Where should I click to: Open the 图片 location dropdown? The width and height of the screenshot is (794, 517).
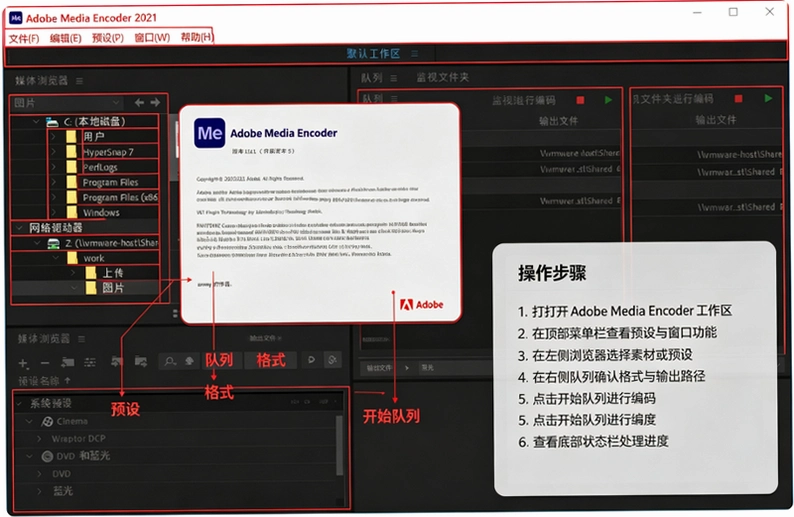67,103
